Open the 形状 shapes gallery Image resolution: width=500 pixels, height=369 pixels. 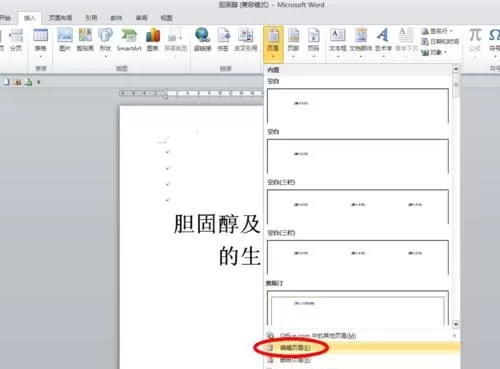105,43
